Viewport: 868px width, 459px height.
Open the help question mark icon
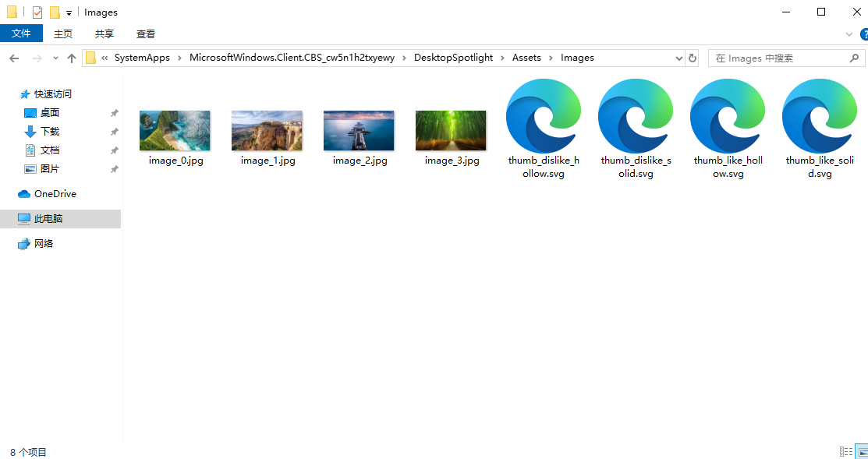(x=864, y=34)
